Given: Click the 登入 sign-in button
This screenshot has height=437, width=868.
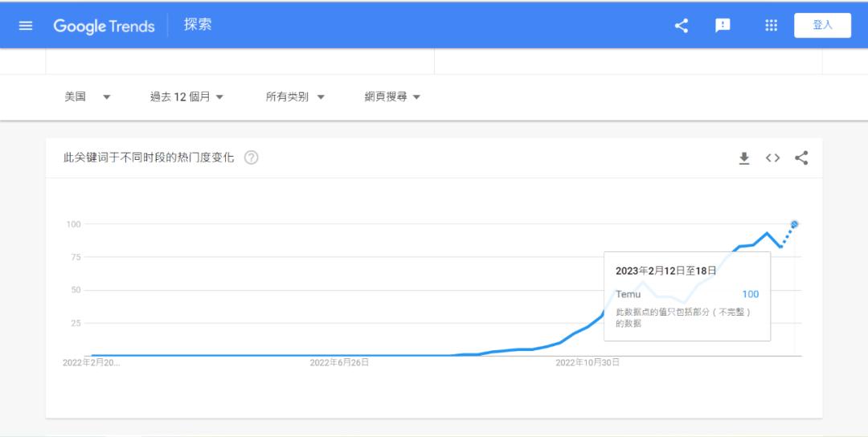Looking at the screenshot, I should pos(822,26).
